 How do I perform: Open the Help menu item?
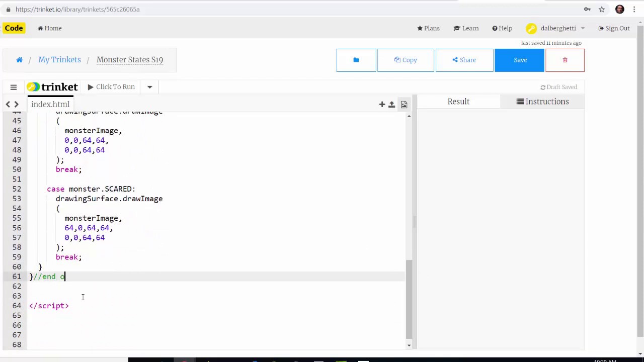coord(502,29)
